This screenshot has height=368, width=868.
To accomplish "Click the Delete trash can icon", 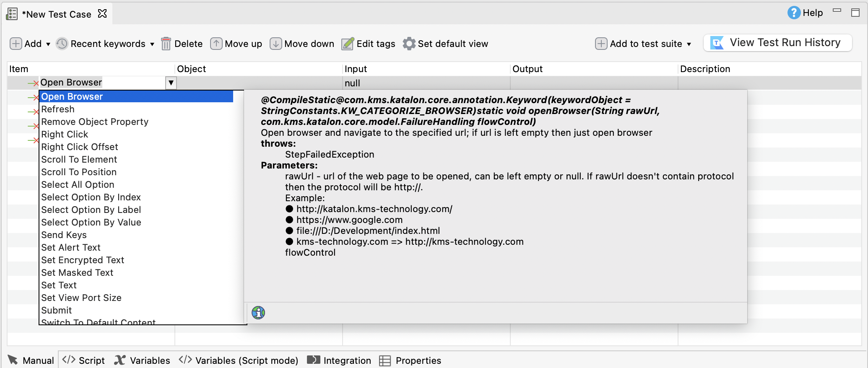I will [x=166, y=44].
